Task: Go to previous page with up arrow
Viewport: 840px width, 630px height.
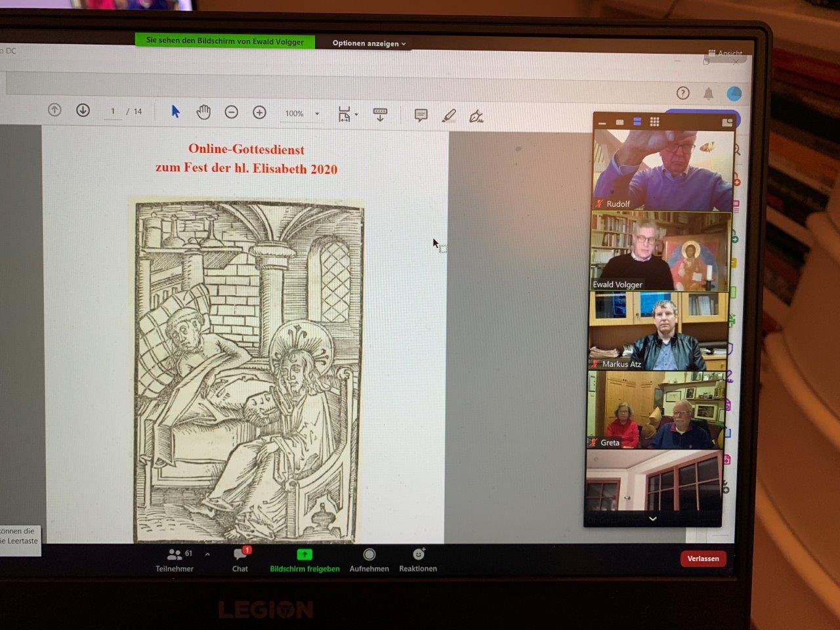Action: coord(54,110)
